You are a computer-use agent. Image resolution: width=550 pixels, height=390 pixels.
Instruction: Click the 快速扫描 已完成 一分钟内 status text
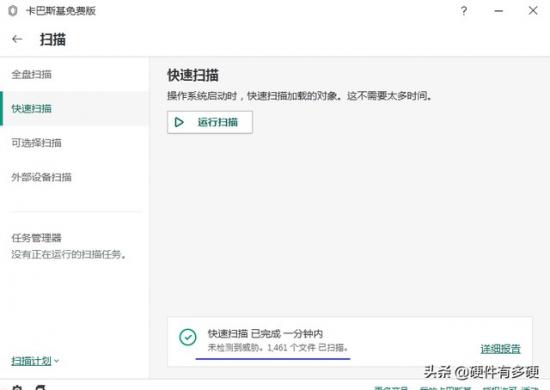(x=265, y=334)
